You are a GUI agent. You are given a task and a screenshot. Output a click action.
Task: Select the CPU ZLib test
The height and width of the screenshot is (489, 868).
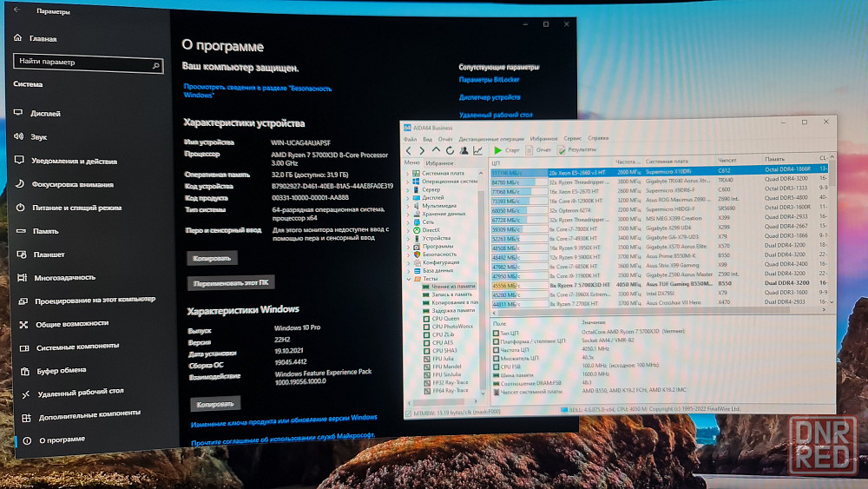pyautogui.click(x=438, y=334)
